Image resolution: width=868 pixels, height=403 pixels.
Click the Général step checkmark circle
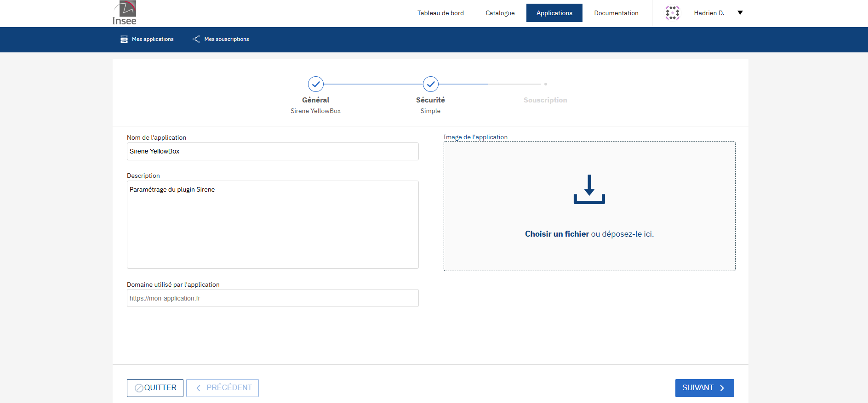316,84
